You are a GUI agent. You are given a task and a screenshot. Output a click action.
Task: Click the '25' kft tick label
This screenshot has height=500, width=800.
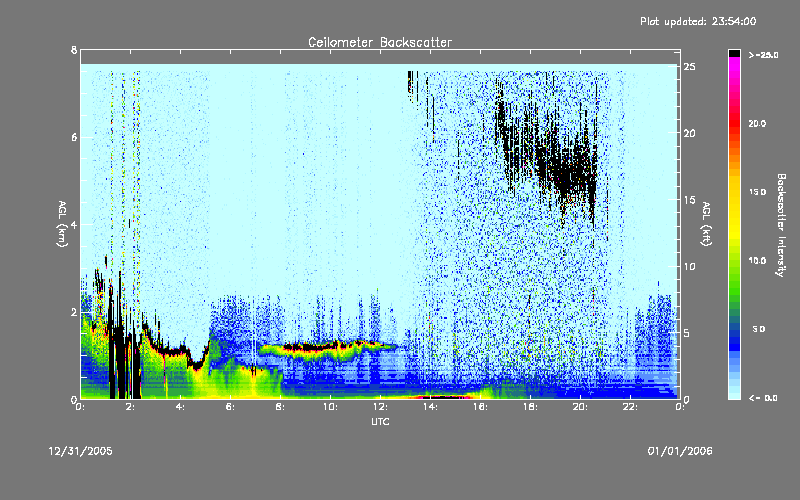690,67
